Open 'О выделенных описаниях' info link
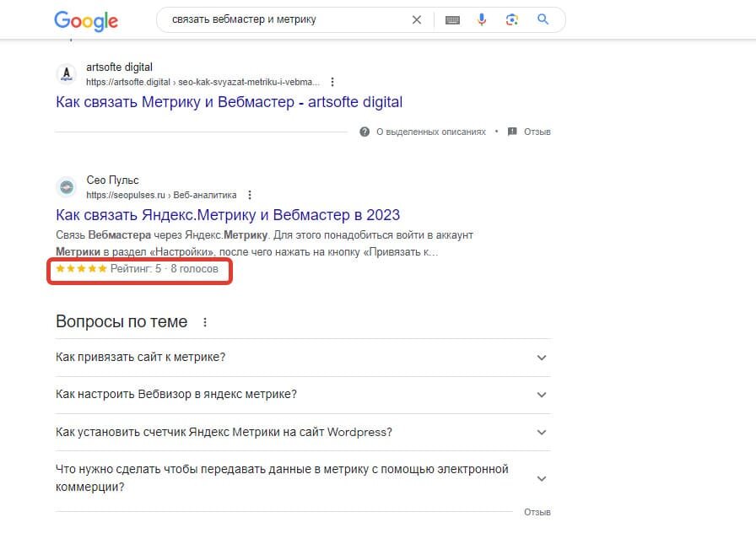The image size is (756, 544). click(x=431, y=132)
